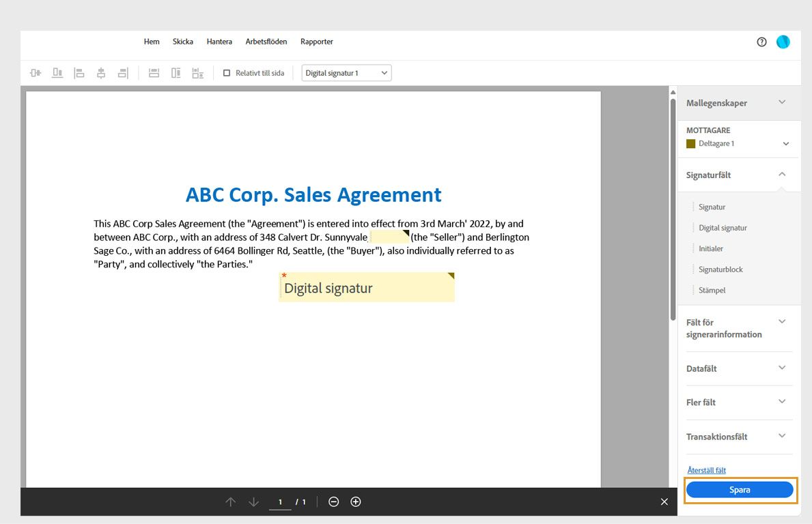812x524 pixels.
Task: Zoom in with the plus icon
Action: coord(356,501)
